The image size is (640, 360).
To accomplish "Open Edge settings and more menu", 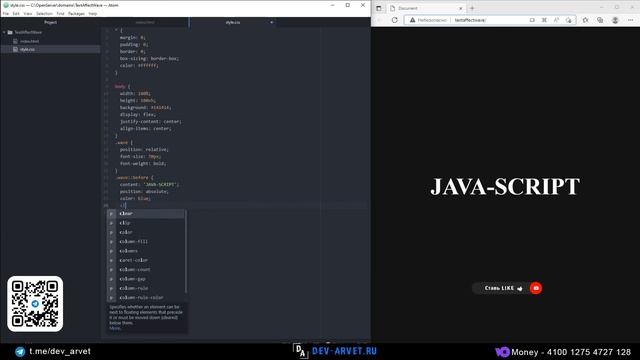I will click(x=631, y=20).
